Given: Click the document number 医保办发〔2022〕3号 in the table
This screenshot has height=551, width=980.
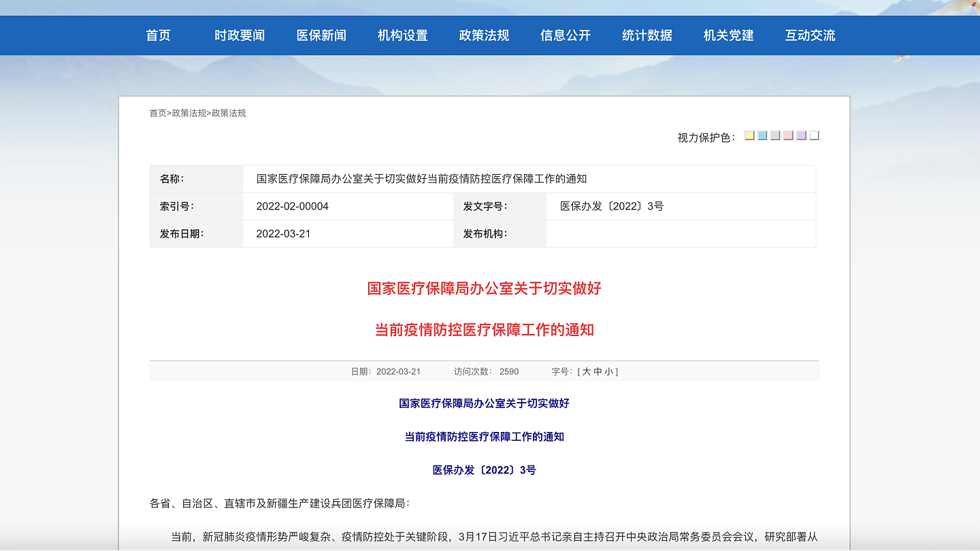Looking at the screenshot, I should (x=612, y=206).
